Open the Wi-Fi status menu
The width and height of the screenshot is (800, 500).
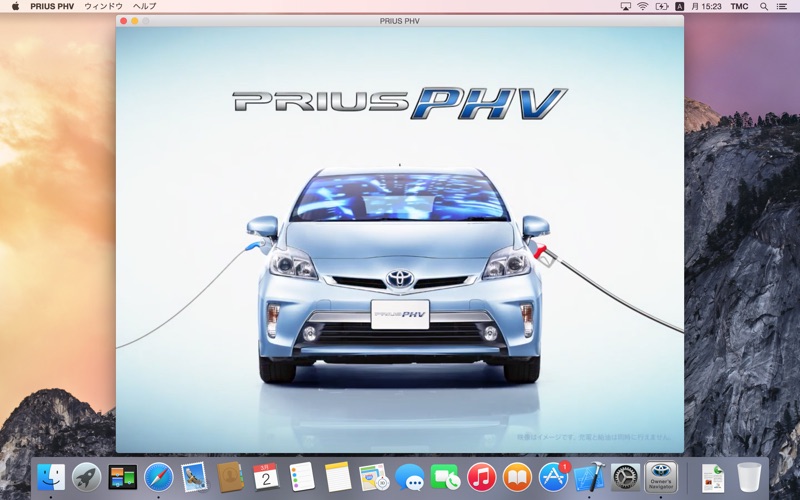tap(643, 6)
